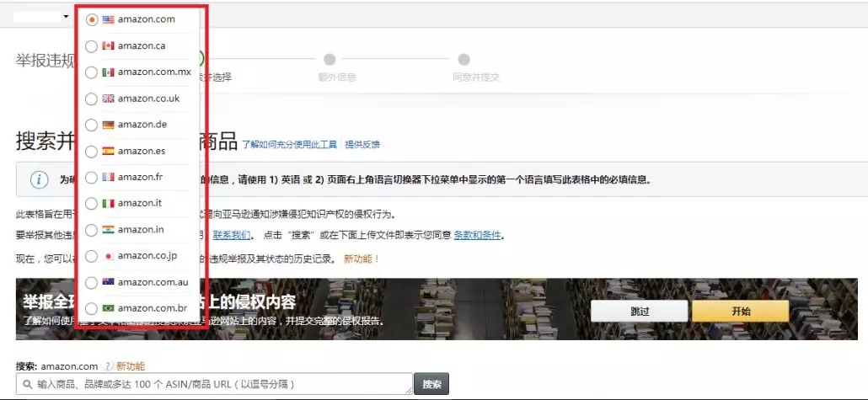This screenshot has height=400, width=868.
Task: Choose the amazon.es radio button
Action: [92, 152]
